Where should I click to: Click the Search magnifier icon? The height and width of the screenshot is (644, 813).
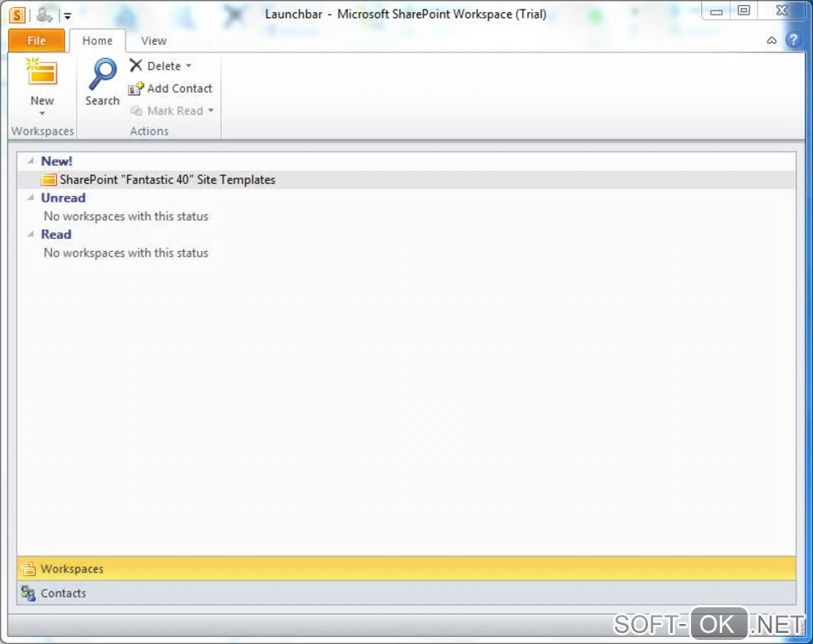(x=103, y=74)
